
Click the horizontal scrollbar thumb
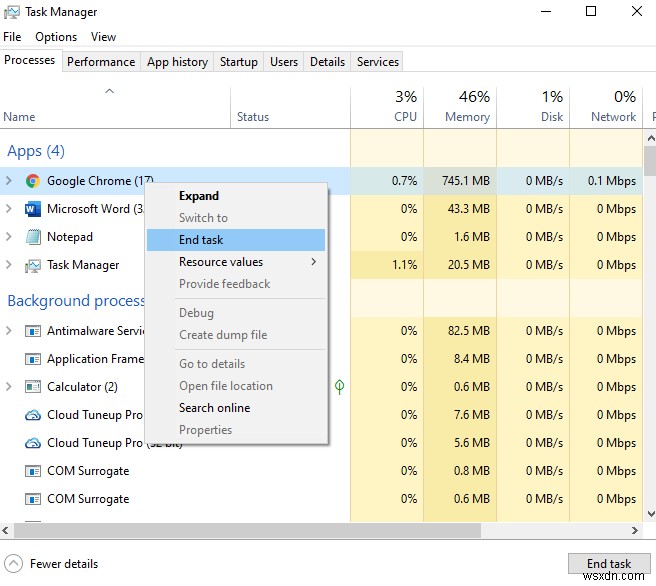[247, 530]
